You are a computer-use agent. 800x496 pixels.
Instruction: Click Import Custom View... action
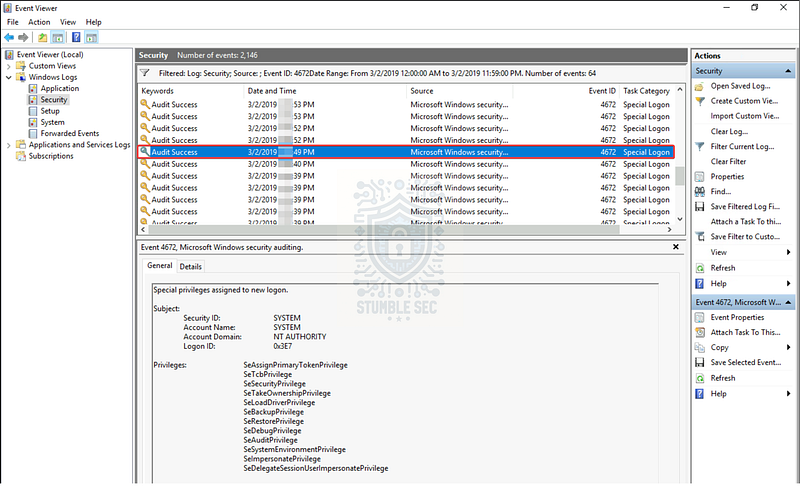point(745,116)
